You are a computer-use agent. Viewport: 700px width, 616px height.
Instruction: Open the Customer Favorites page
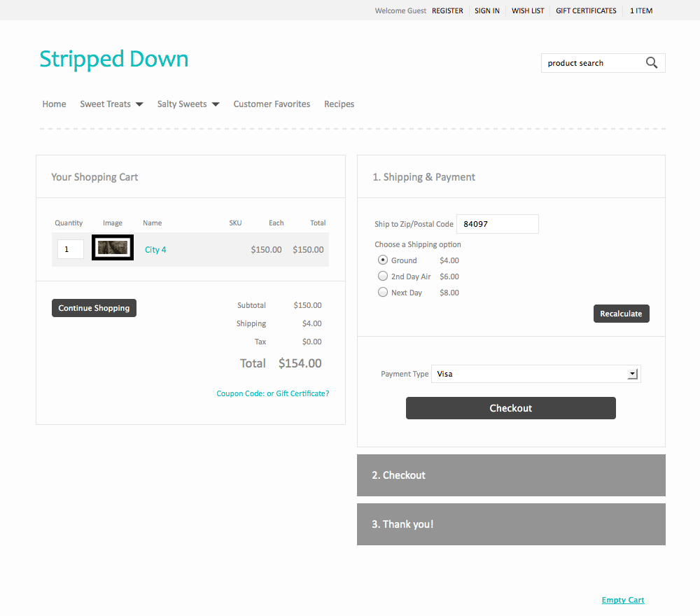pos(272,104)
